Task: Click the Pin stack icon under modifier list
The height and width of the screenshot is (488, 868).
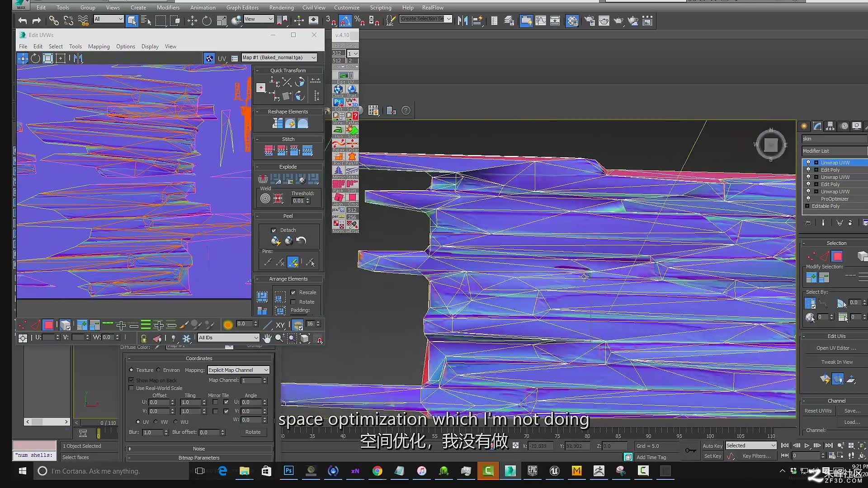Action: [808, 223]
